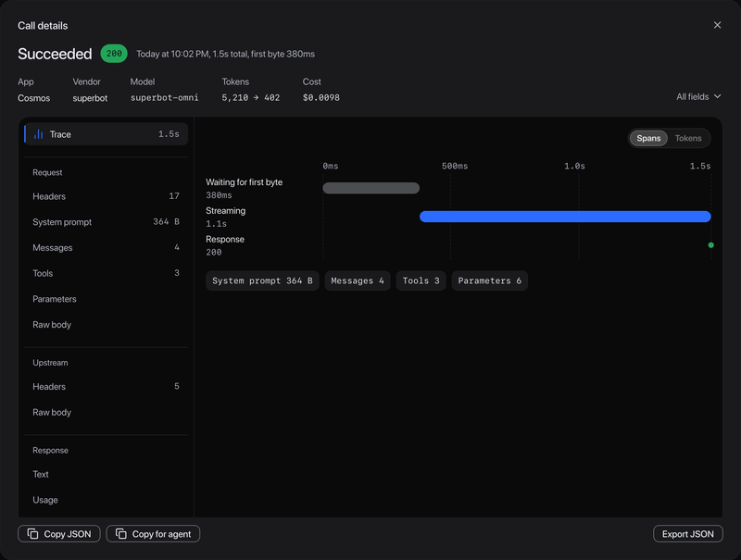
Task: Click the System prompt 364 B chip
Action: tap(262, 280)
